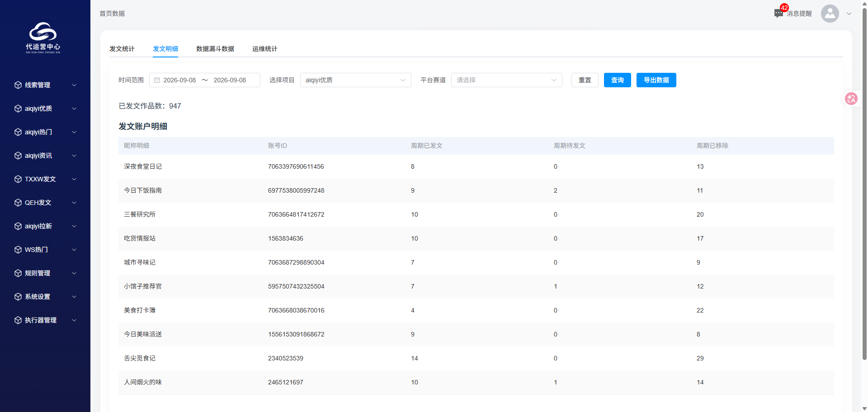868x412 pixels.
Task: Click the 美食打卡簿 nickname cell
Action: pos(140,310)
